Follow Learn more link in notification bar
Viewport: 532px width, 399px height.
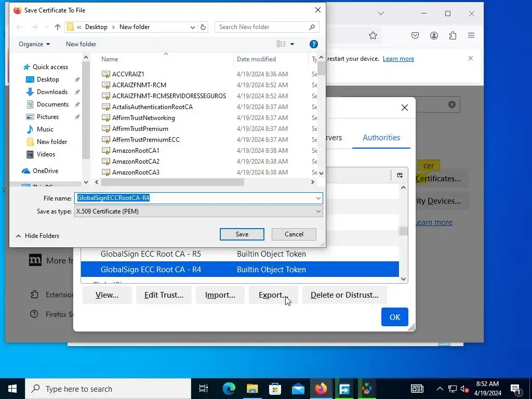click(x=398, y=59)
